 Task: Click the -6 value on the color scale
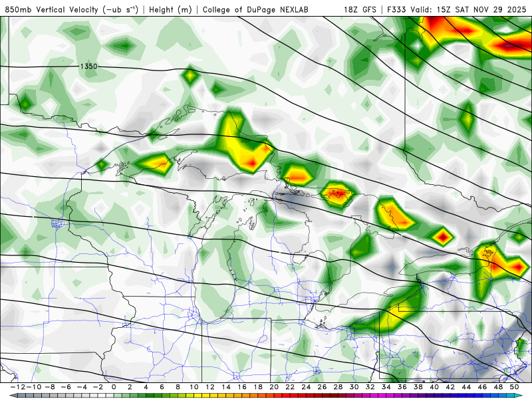click(66, 387)
